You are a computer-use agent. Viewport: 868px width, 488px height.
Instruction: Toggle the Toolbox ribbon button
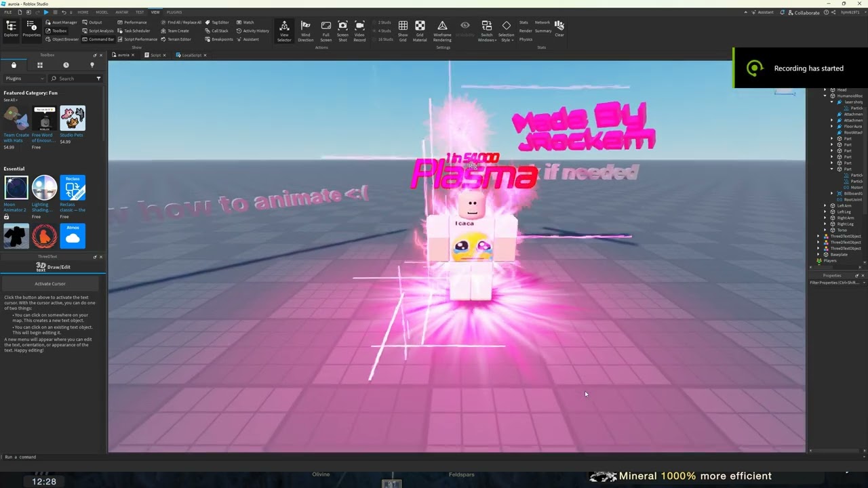[x=57, y=30]
